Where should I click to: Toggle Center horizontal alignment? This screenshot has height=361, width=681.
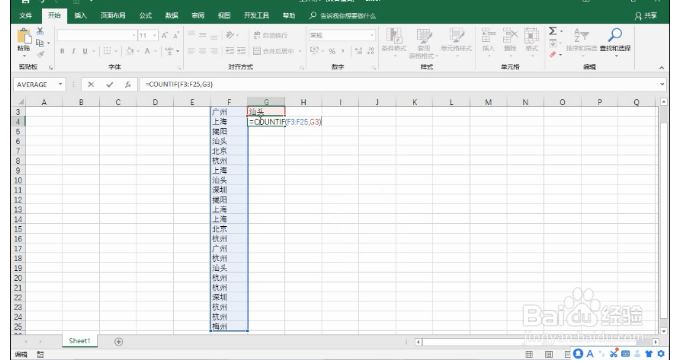(x=202, y=51)
